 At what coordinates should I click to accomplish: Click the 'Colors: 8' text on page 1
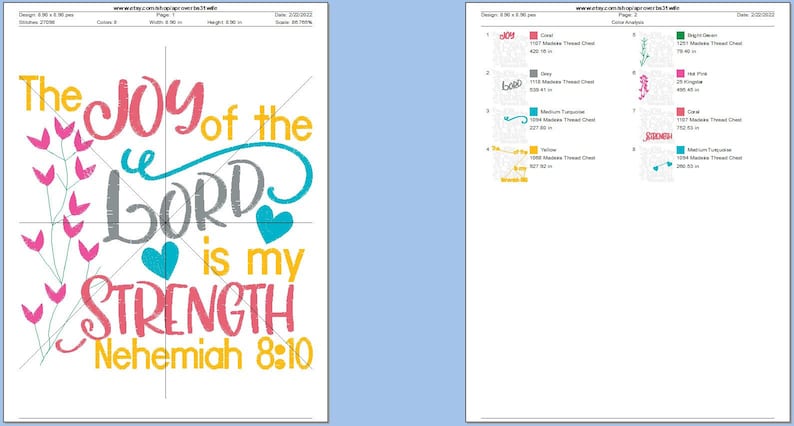pos(107,22)
